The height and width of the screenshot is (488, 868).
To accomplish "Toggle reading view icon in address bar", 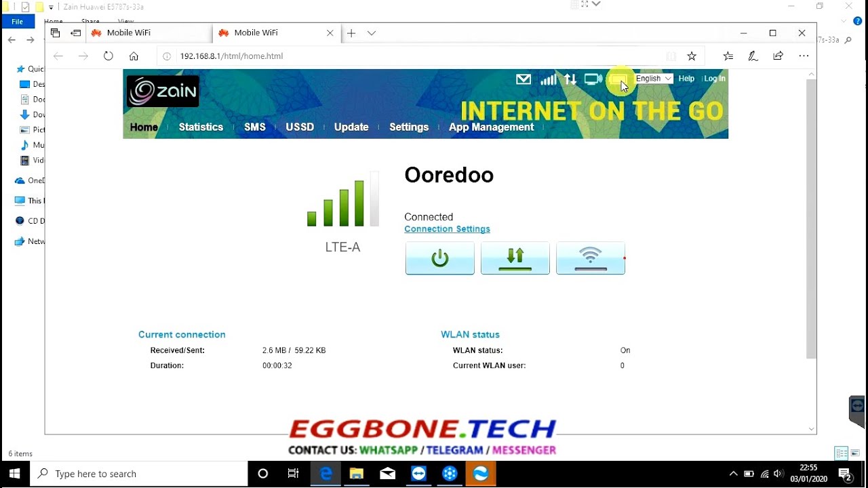I will point(671,56).
